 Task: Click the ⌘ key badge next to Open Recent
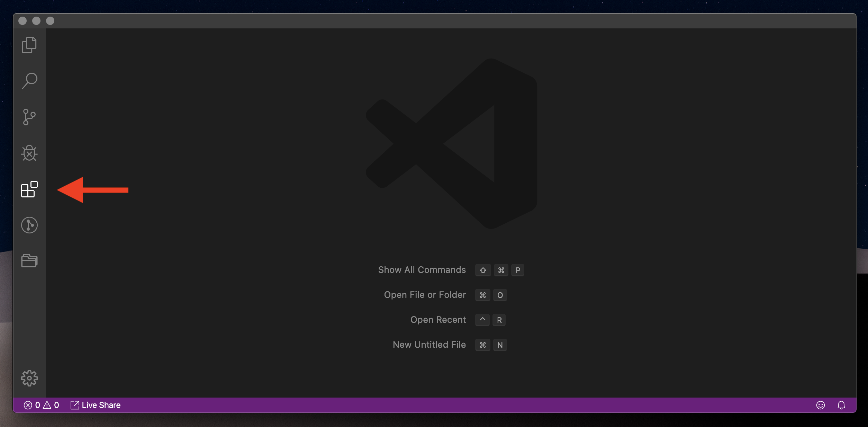click(482, 320)
